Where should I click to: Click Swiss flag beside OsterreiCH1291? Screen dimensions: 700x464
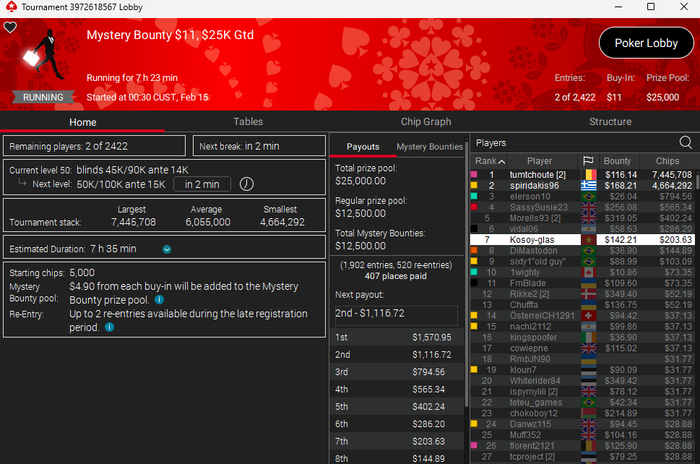point(589,316)
